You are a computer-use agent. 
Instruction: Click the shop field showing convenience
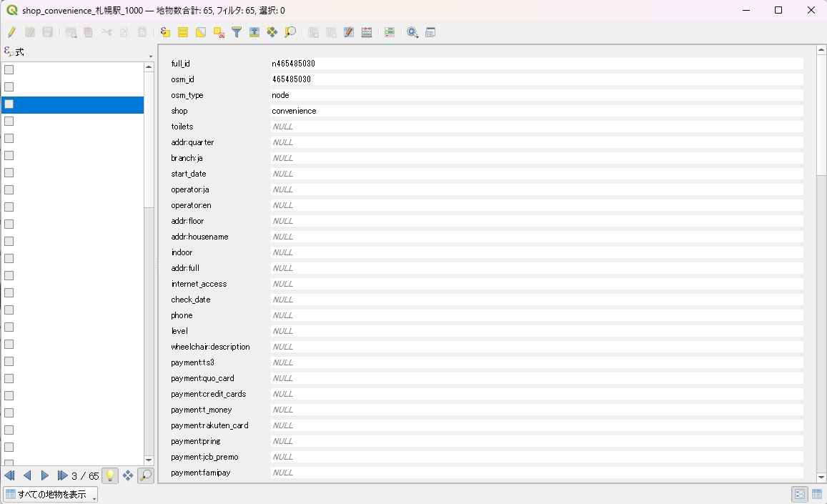[x=537, y=112]
